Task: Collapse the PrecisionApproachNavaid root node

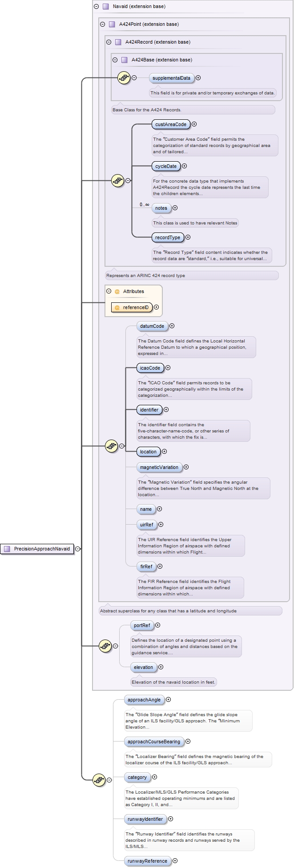Action: (78, 549)
